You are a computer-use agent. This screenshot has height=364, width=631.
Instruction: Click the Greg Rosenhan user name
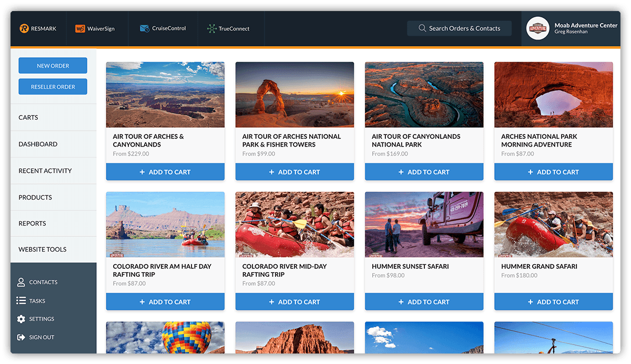571,32
